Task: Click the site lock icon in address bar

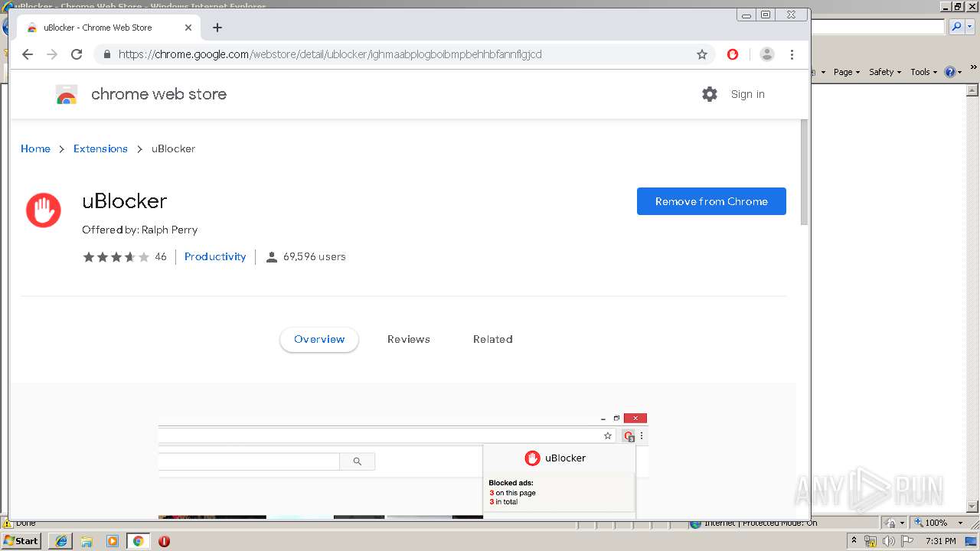Action: [x=106, y=54]
